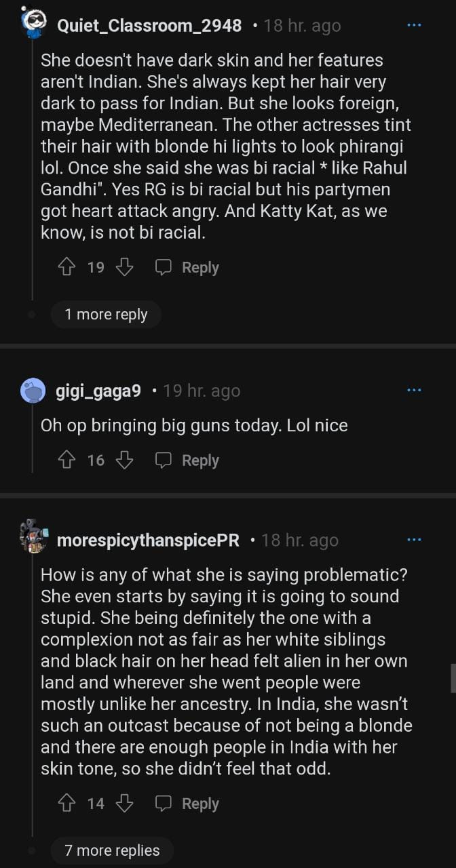Collapse Quiet_Classroom_2948's thread via left line
Screen dimensions: 456x868
pos(32,170)
